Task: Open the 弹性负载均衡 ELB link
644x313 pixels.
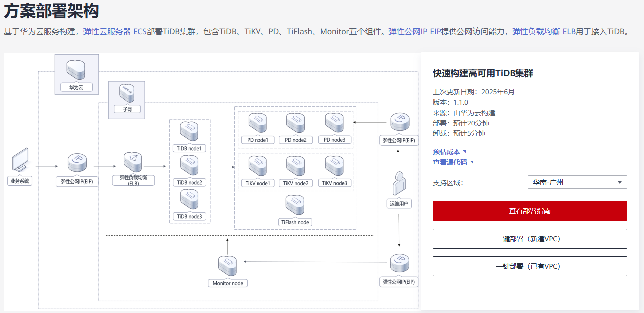Action: (x=544, y=32)
